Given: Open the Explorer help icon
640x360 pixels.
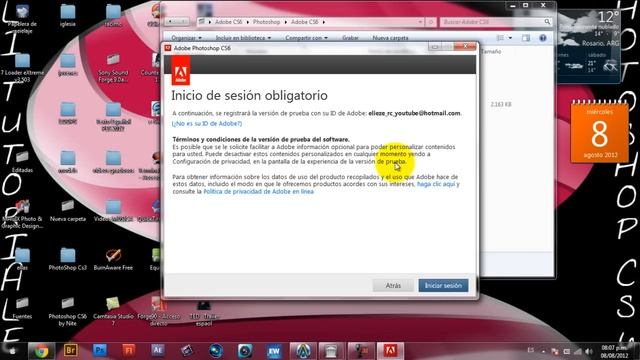Looking at the screenshot, I should tap(542, 38).
